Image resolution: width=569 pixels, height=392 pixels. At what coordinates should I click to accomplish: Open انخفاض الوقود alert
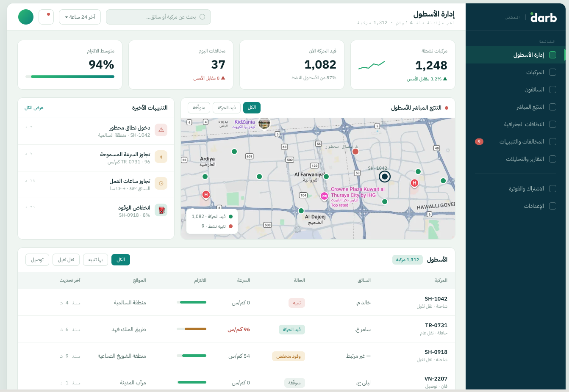point(96,211)
